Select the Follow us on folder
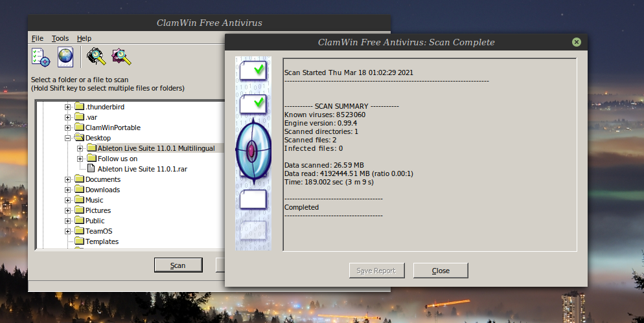The height and width of the screenshot is (323, 644). [117, 159]
